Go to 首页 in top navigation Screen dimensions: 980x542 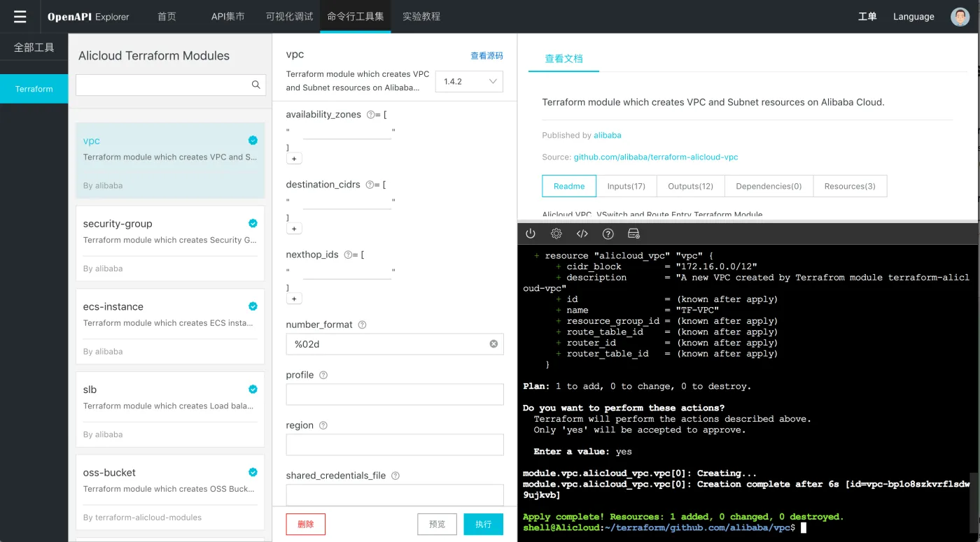167,17
